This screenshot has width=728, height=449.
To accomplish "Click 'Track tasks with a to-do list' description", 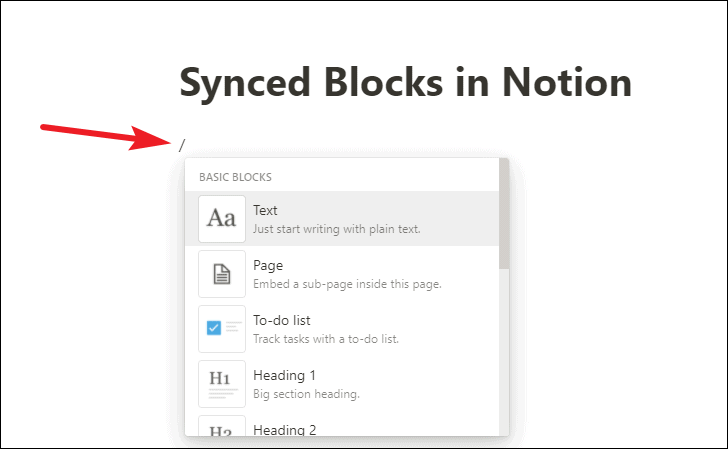I will (x=326, y=339).
